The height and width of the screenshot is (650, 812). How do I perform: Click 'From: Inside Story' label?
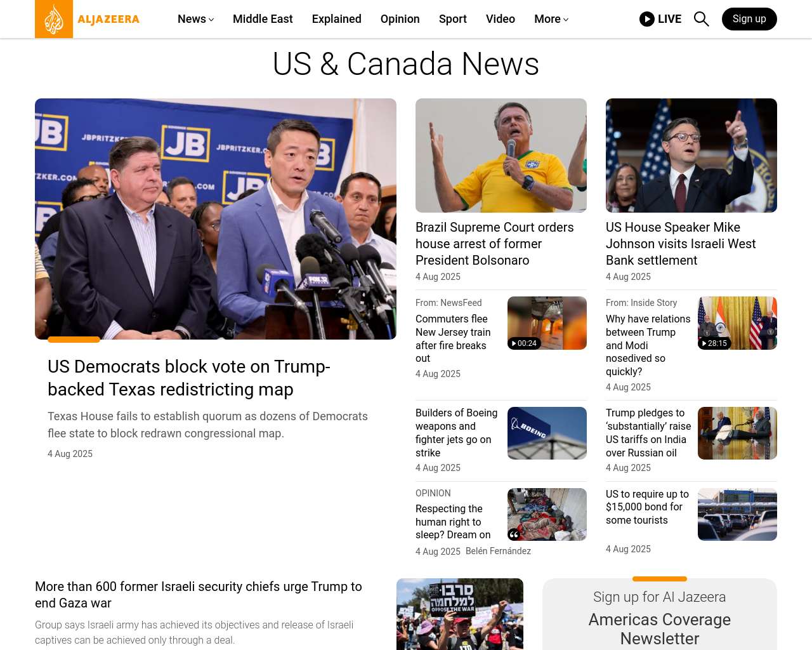(x=641, y=303)
